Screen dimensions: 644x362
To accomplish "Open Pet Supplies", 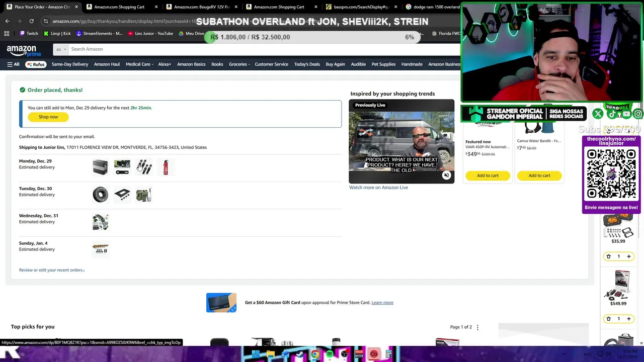I will 383,64.
